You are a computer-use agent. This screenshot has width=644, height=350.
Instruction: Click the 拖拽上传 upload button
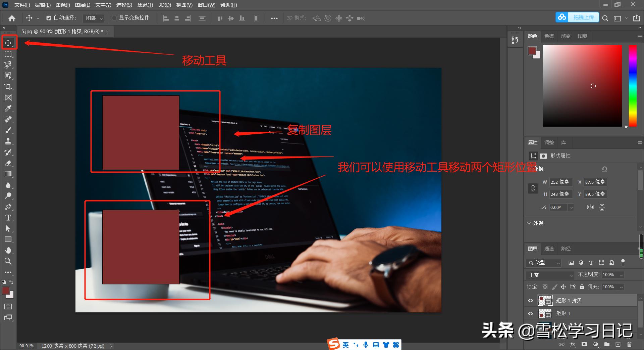pyautogui.click(x=584, y=17)
